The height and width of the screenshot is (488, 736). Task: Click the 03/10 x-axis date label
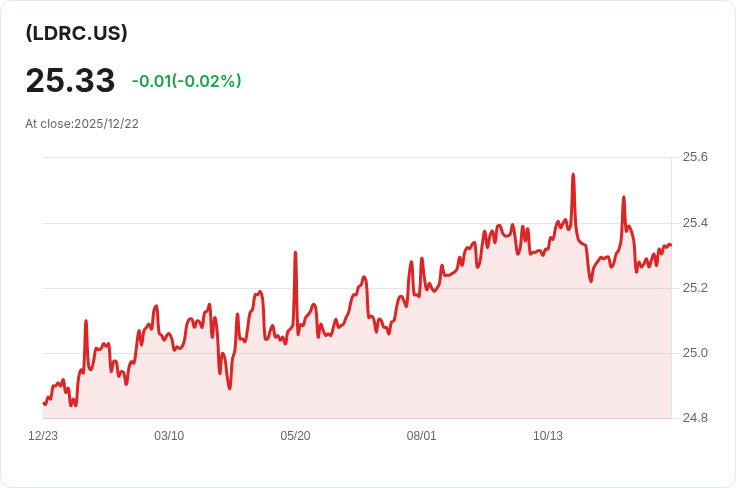(x=169, y=436)
